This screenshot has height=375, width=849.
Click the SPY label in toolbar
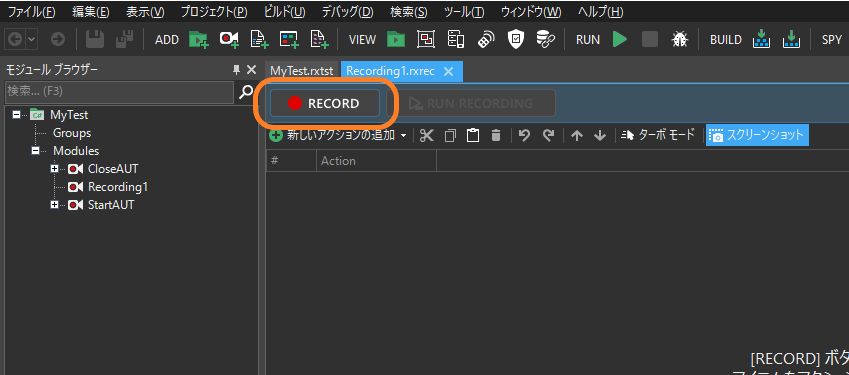(x=832, y=40)
